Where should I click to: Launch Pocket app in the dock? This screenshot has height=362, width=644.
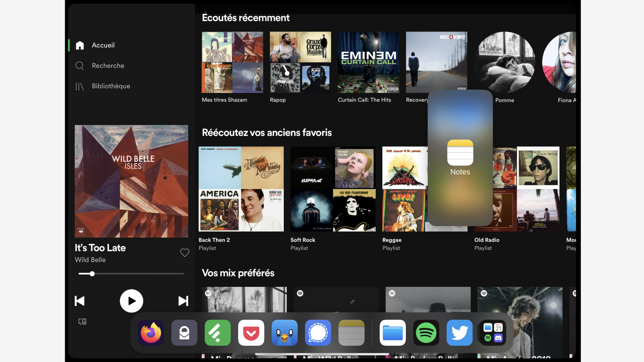[251, 333]
